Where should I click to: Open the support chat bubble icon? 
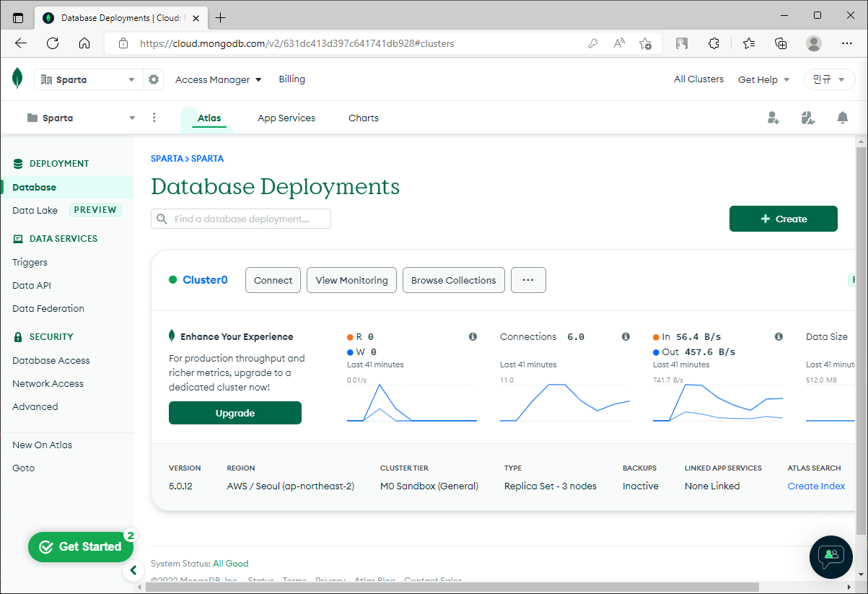[831, 556]
